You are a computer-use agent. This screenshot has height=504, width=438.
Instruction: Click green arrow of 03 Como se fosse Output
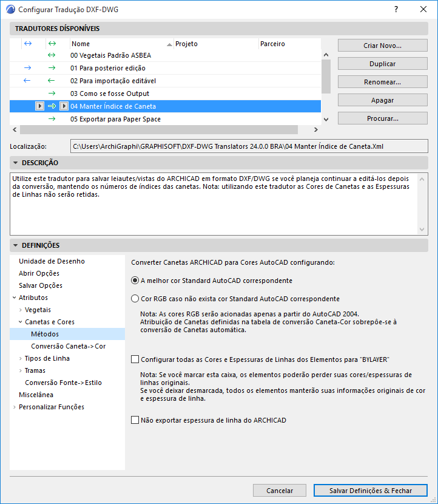52,94
